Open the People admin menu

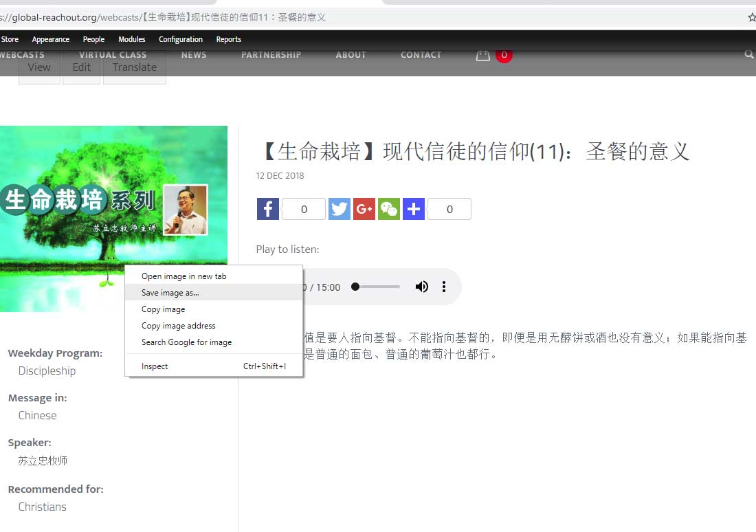tap(93, 39)
